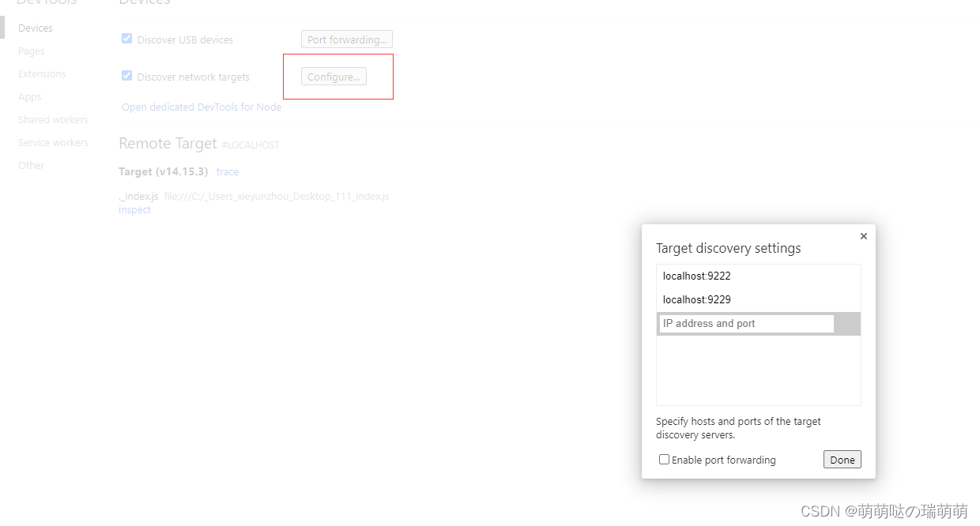
Task: Open Pages section in sidebar
Action: click(x=32, y=51)
